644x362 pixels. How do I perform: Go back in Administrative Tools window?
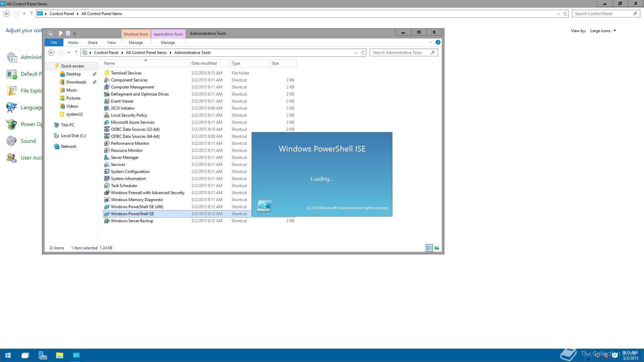point(51,53)
